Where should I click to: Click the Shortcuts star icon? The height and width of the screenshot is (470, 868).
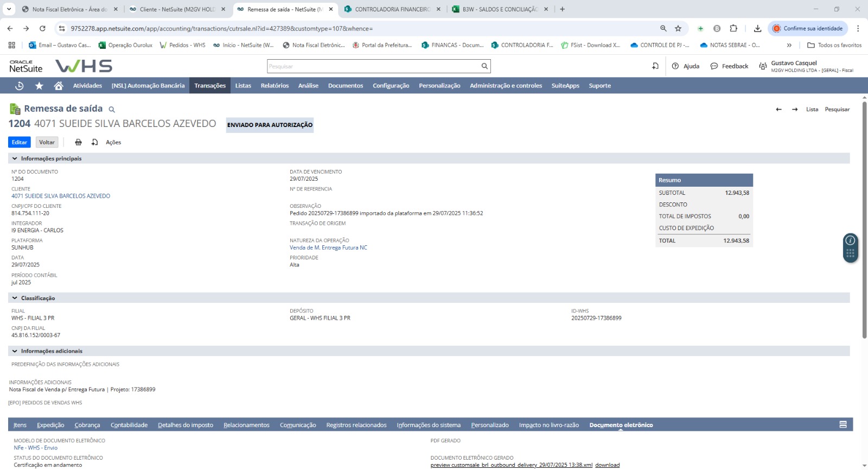pyautogui.click(x=39, y=86)
